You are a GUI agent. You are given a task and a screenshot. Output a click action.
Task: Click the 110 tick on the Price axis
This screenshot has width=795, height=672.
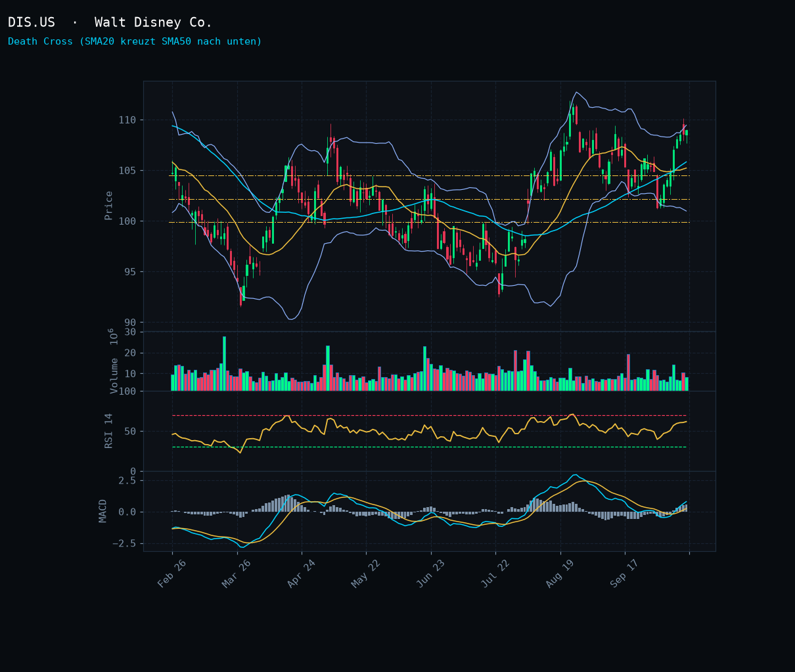click(x=127, y=120)
